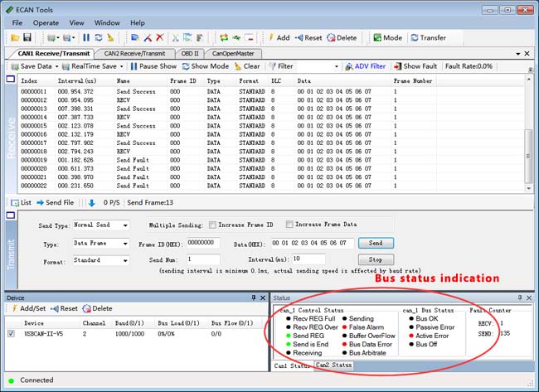The height and width of the screenshot is (392, 539).
Task: Enable the Increase Frame Data checkbox
Action: [290, 225]
